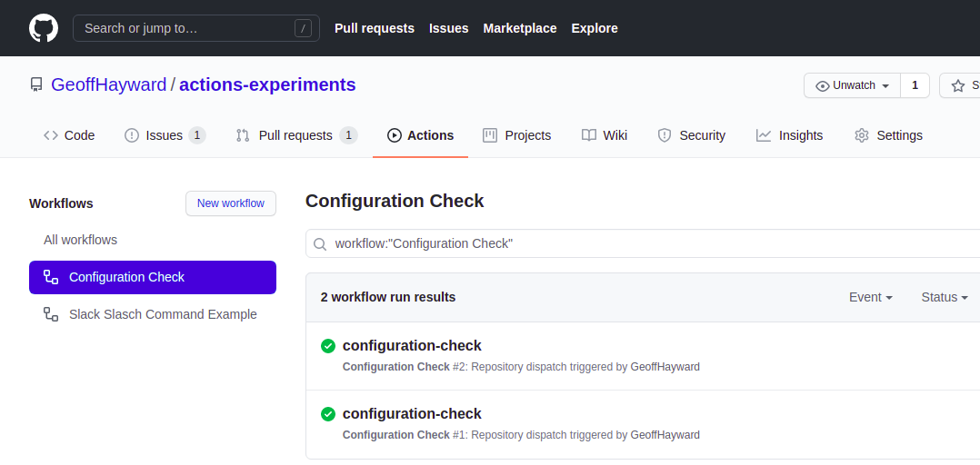Click the Security tab shield icon
The image size is (980, 465).
click(x=665, y=135)
